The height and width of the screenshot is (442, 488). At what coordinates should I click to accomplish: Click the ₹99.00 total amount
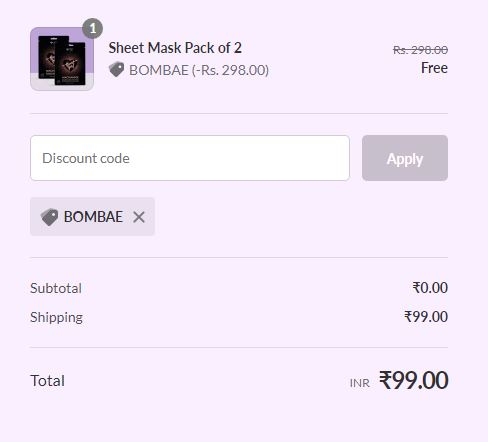coord(414,380)
